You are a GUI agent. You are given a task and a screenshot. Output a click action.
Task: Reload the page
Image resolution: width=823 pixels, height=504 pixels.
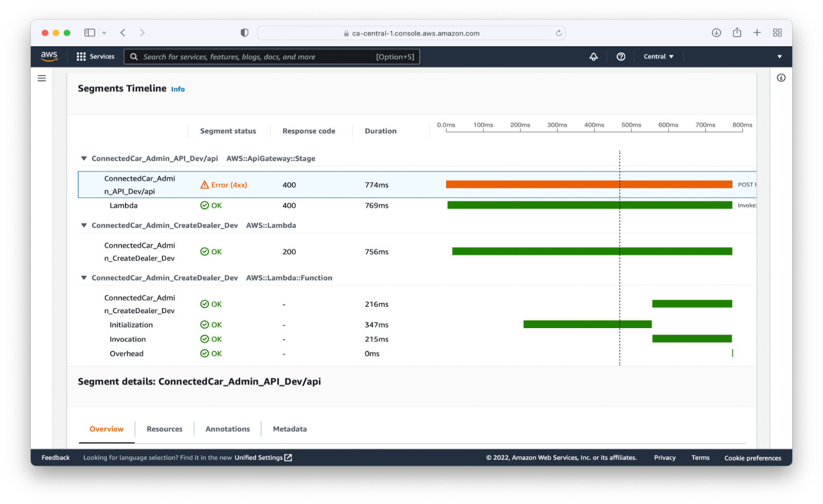coord(559,33)
